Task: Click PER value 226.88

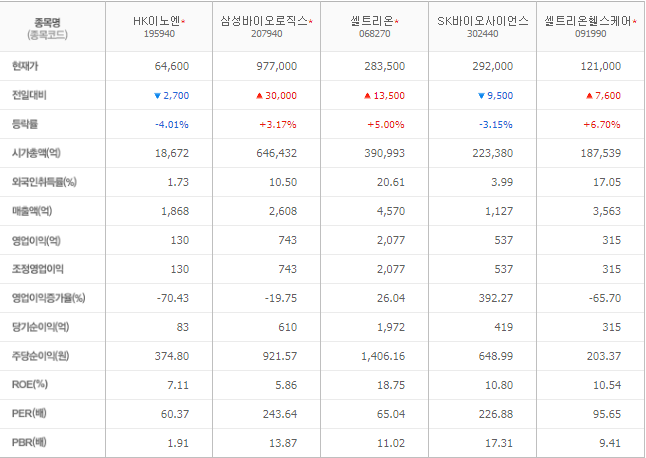Action: [496, 414]
